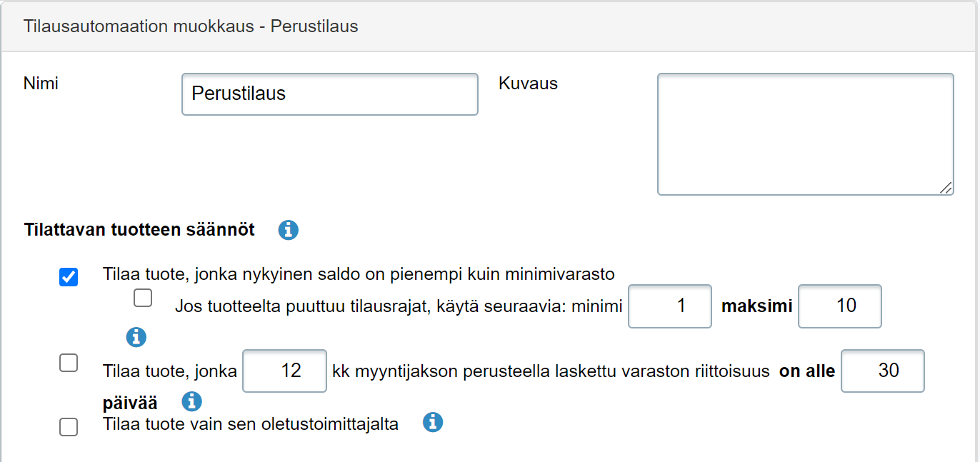Tick the varaston riittoisuus rule checkbox
Viewport: 980px width, 462px height.
click(69, 363)
